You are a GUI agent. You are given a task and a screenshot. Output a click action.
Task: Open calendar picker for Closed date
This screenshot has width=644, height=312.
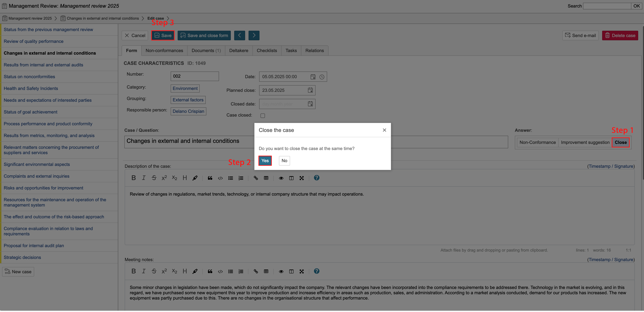coord(310,104)
